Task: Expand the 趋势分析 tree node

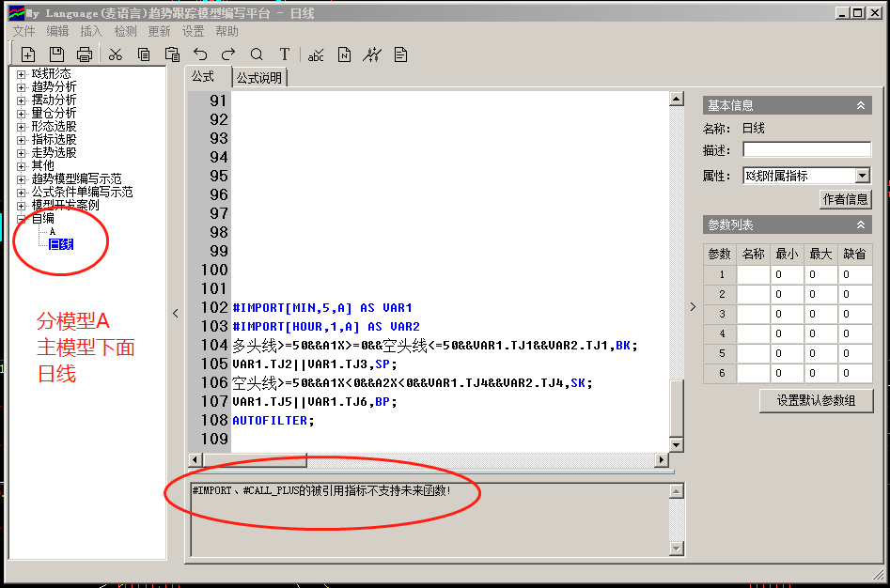Action: click(22, 86)
